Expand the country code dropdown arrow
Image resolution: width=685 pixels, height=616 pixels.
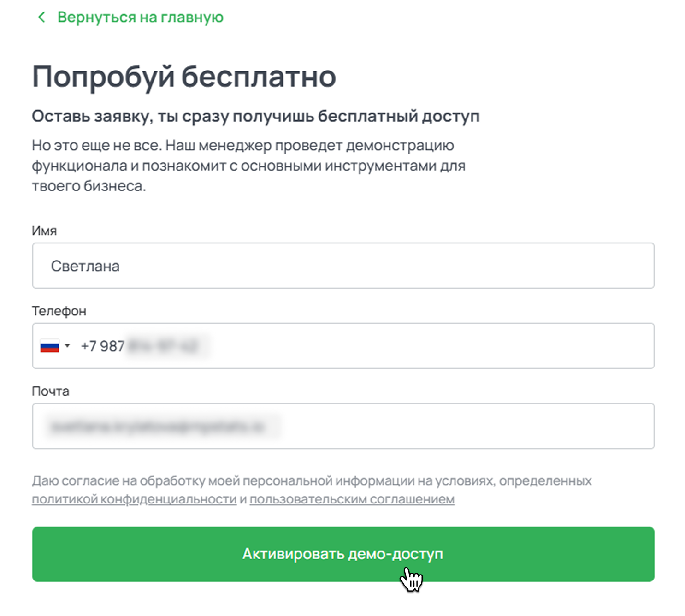[67, 345]
